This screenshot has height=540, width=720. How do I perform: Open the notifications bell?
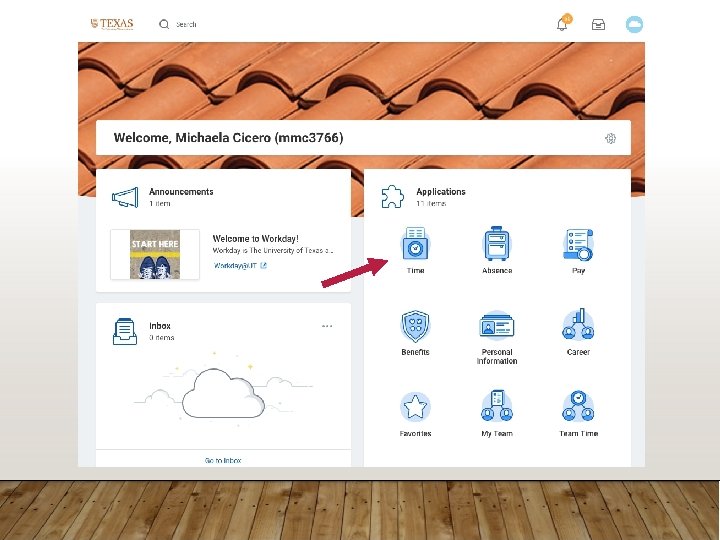[562, 24]
